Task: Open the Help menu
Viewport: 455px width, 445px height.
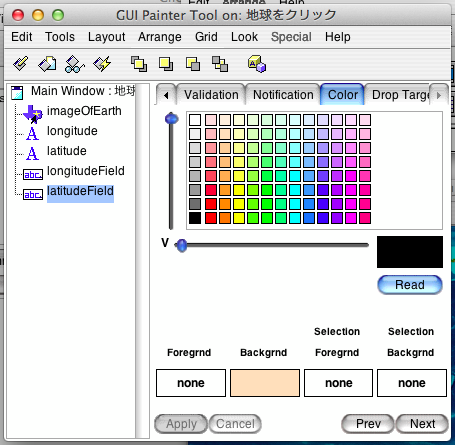Action: [338, 37]
